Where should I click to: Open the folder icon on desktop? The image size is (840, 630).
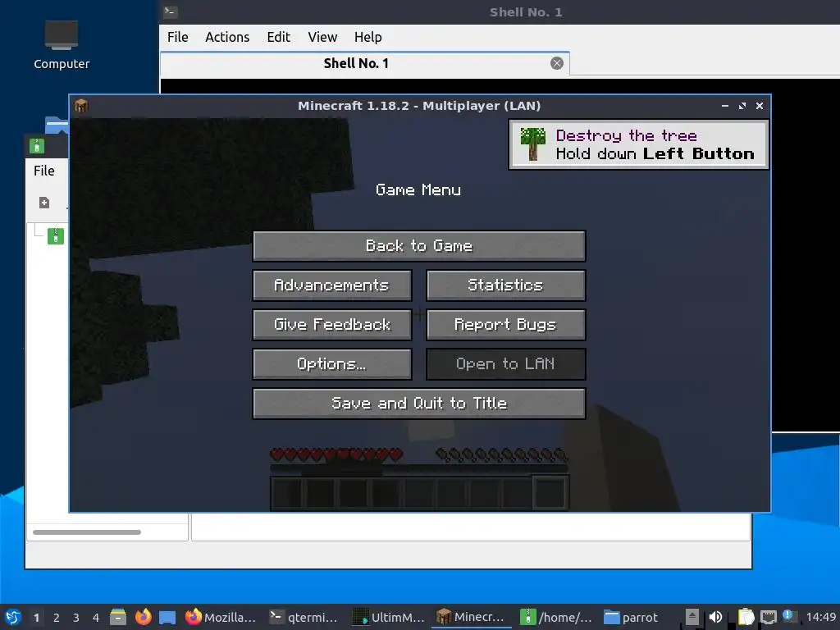coord(57,125)
